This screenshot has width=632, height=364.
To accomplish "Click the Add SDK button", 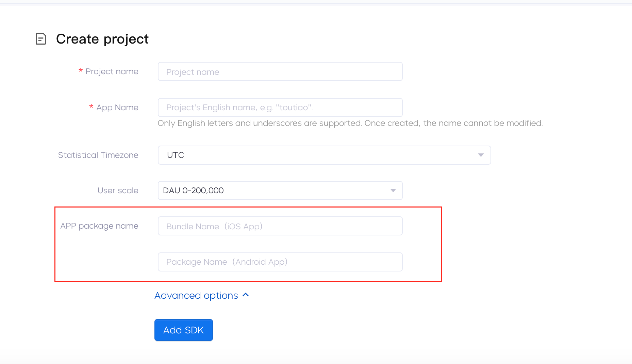I will (x=184, y=330).
